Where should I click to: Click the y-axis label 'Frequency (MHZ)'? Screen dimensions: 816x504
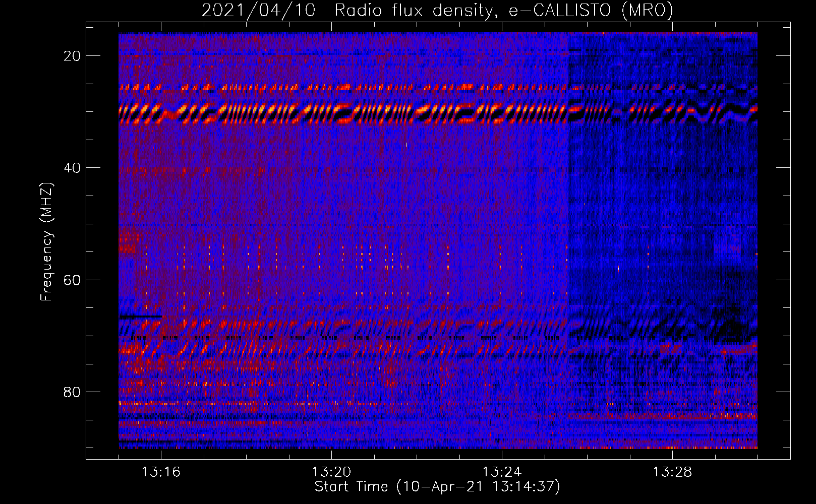click(46, 242)
